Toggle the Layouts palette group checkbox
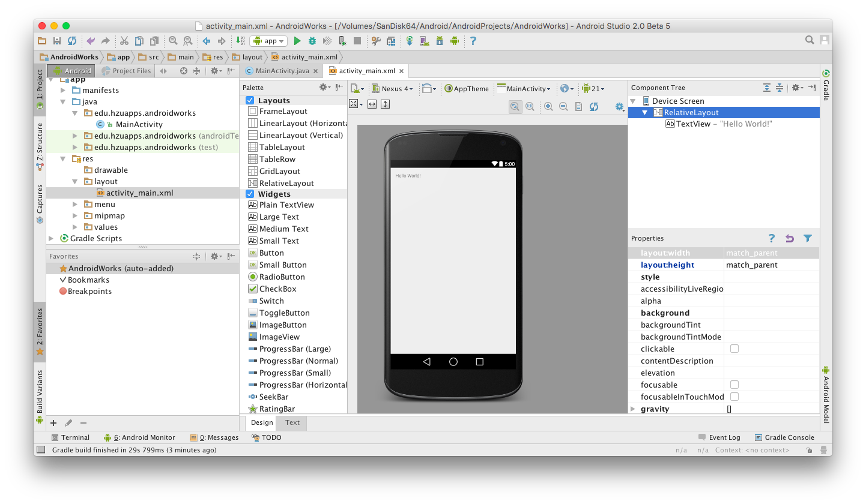The image size is (866, 504). coord(250,101)
